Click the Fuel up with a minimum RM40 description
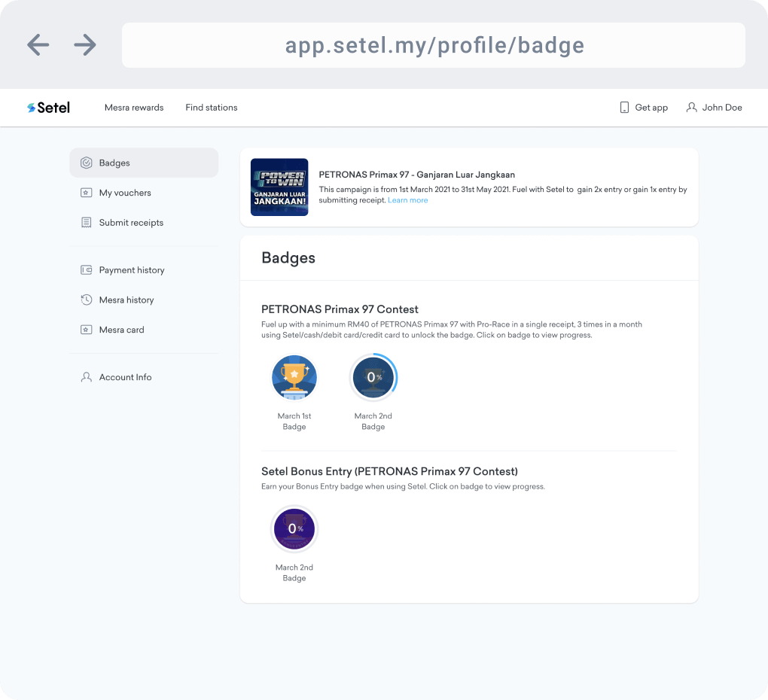This screenshot has height=700, width=768. [452, 330]
